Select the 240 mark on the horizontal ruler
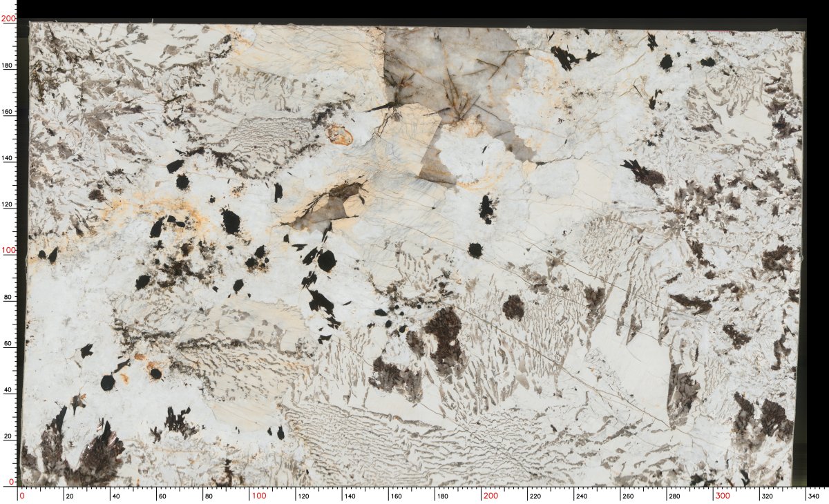 click(583, 496)
